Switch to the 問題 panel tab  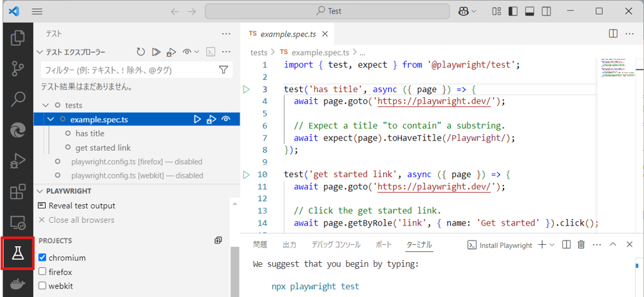pyautogui.click(x=260, y=245)
